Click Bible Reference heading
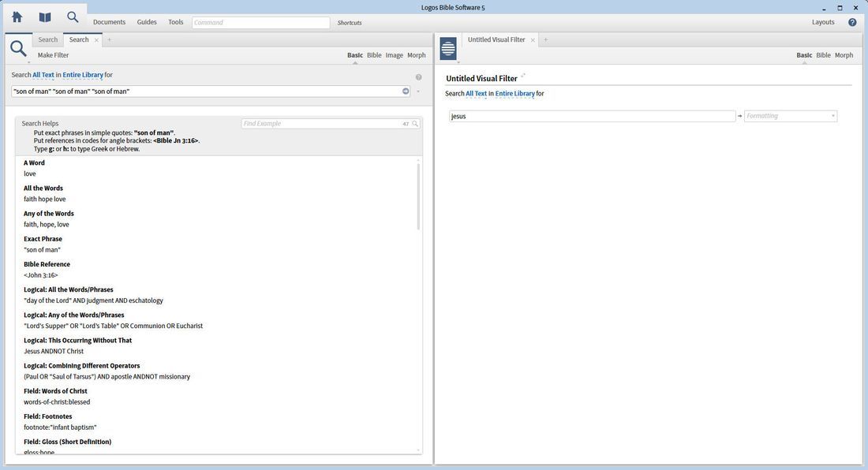 click(x=47, y=264)
